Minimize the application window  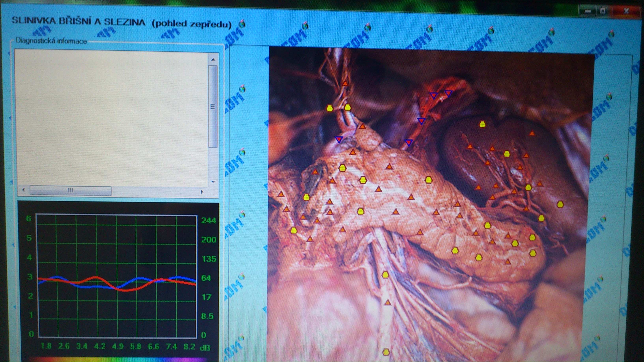click(588, 11)
